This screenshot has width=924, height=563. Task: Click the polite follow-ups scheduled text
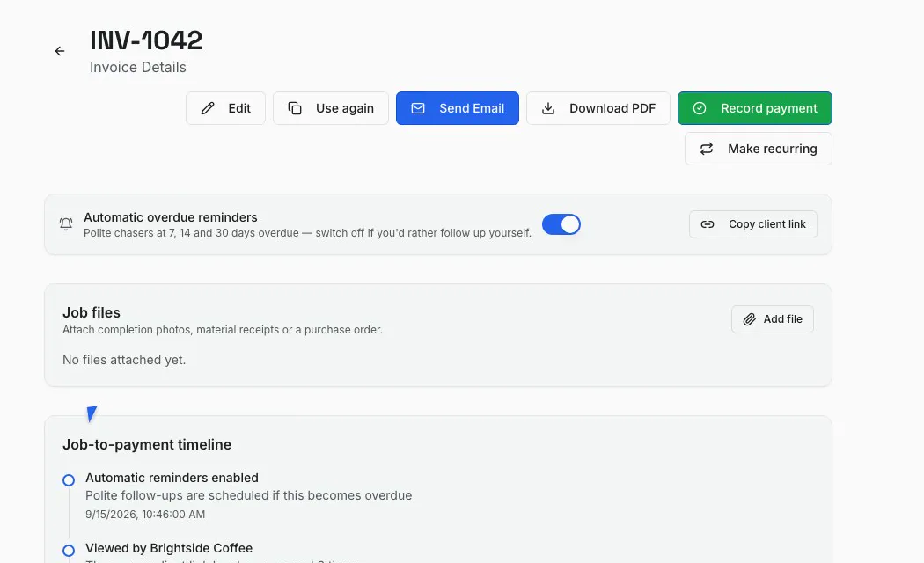click(x=249, y=495)
